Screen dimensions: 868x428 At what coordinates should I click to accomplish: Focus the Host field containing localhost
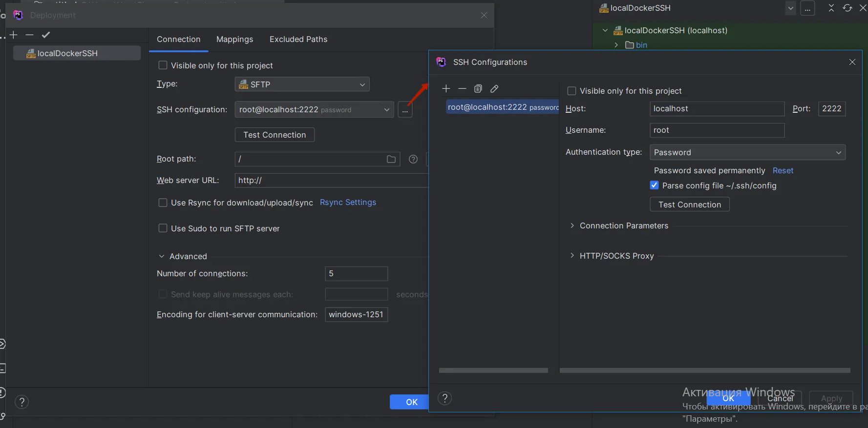pos(717,109)
